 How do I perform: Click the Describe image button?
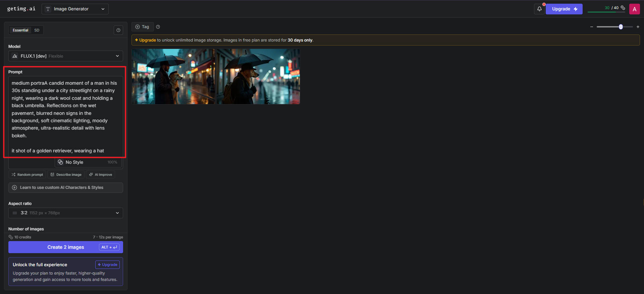tap(66, 174)
